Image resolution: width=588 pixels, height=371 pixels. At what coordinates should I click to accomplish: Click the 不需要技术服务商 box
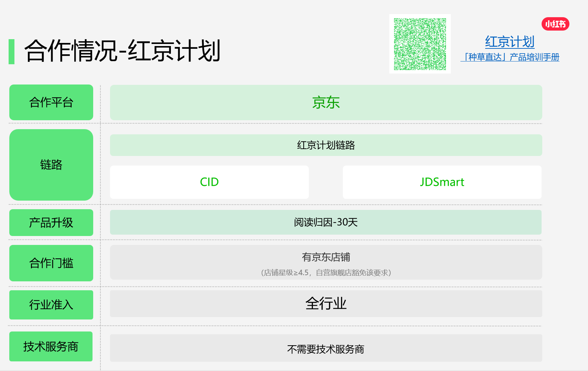coord(326,349)
